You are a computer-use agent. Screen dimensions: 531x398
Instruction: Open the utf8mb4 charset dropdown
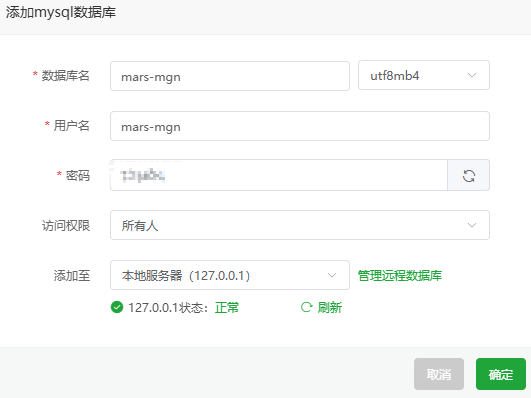[x=424, y=75]
